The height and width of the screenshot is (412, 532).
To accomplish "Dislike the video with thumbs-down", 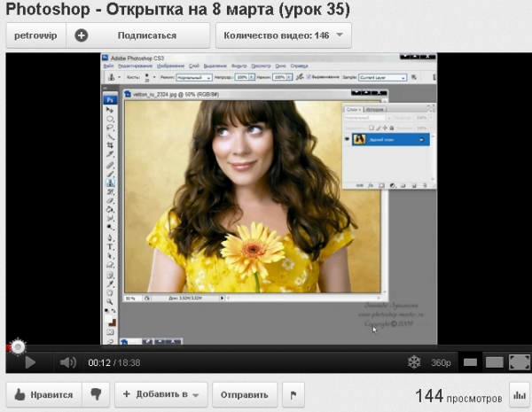I will pyautogui.click(x=96, y=394).
